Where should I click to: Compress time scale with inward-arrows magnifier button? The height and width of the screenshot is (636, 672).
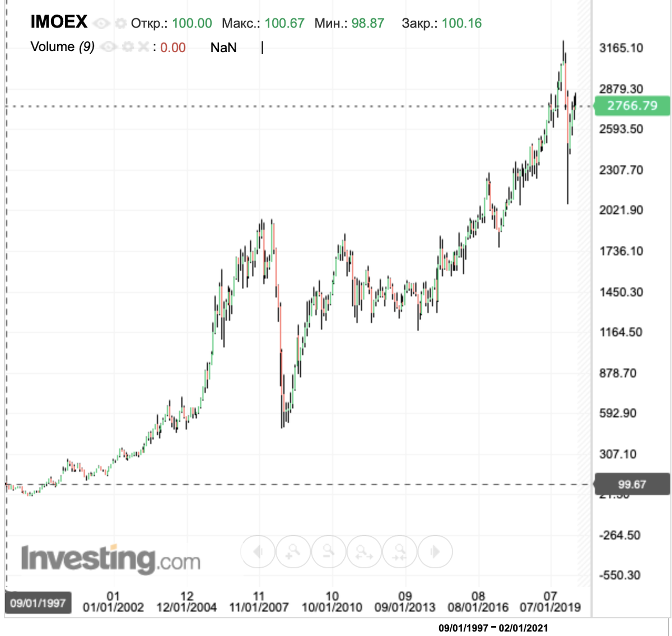tap(400, 552)
